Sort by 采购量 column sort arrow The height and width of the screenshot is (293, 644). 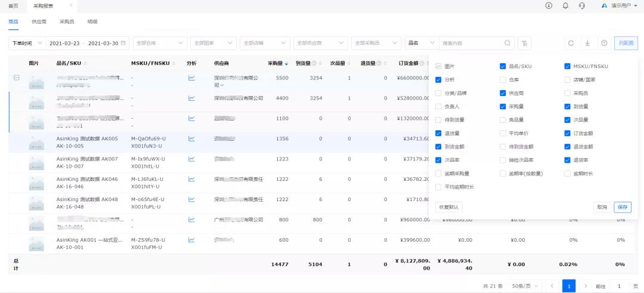click(286, 64)
